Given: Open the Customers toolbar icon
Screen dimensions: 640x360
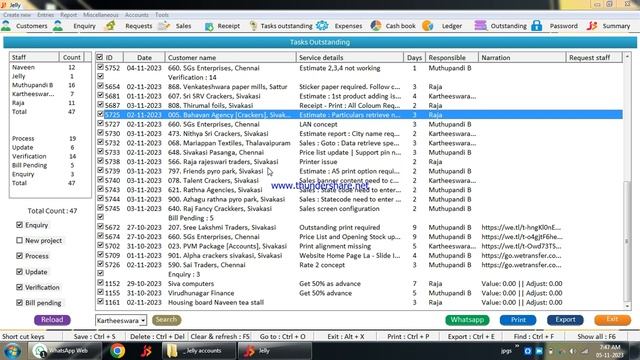Looking at the screenshot, I should [x=6, y=26].
